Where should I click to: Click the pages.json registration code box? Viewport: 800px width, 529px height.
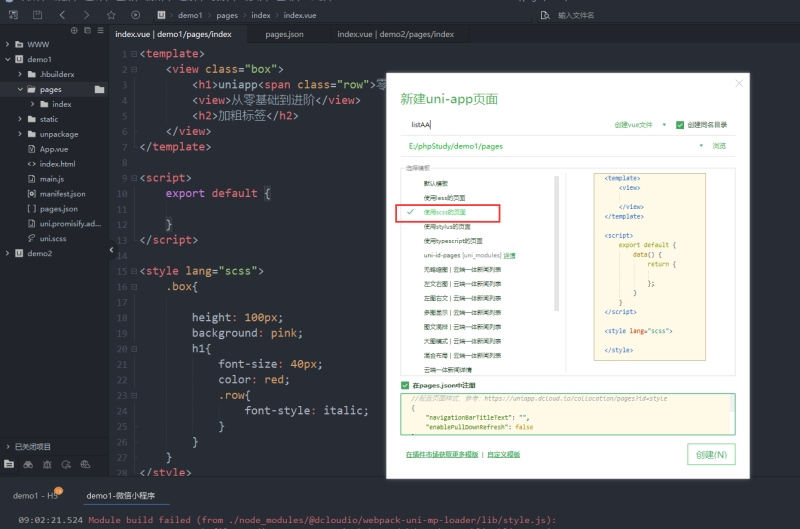(567, 414)
